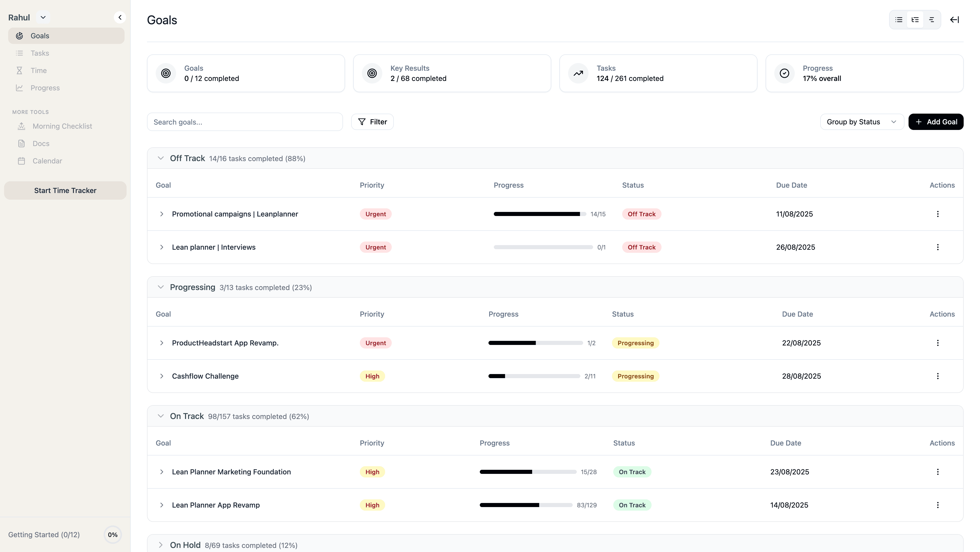Open the Progress section in the sidebar
This screenshot has width=980, height=552.
pos(45,88)
